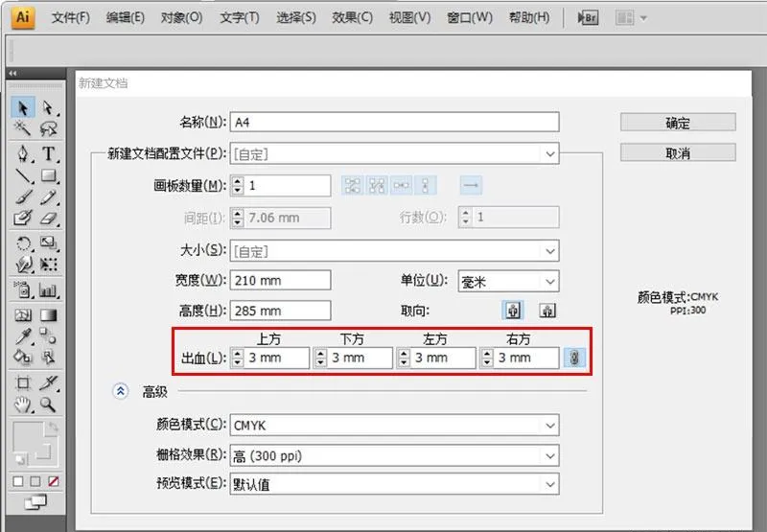Collapse the 高级 advanced section

pos(121,391)
